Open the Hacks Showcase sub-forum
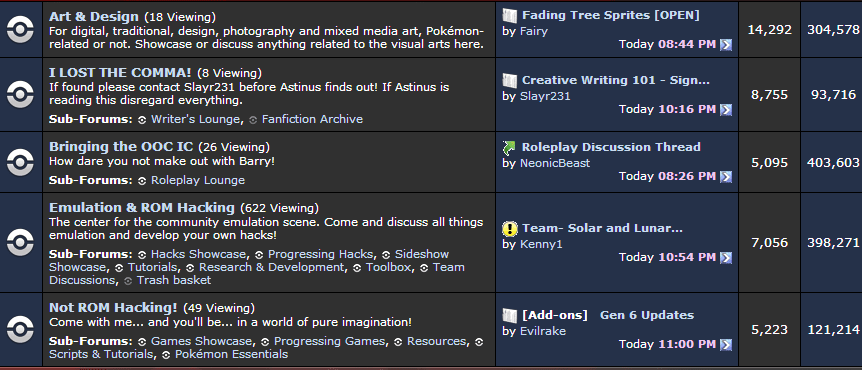 tap(198, 254)
